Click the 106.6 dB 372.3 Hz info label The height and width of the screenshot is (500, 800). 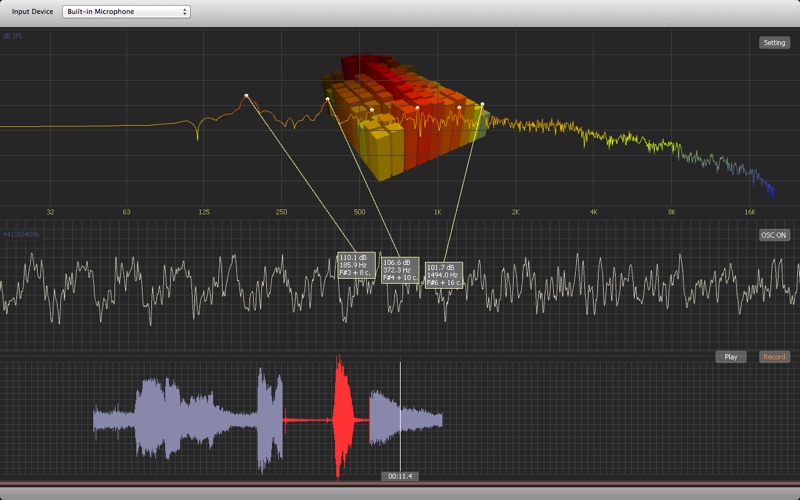point(399,269)
